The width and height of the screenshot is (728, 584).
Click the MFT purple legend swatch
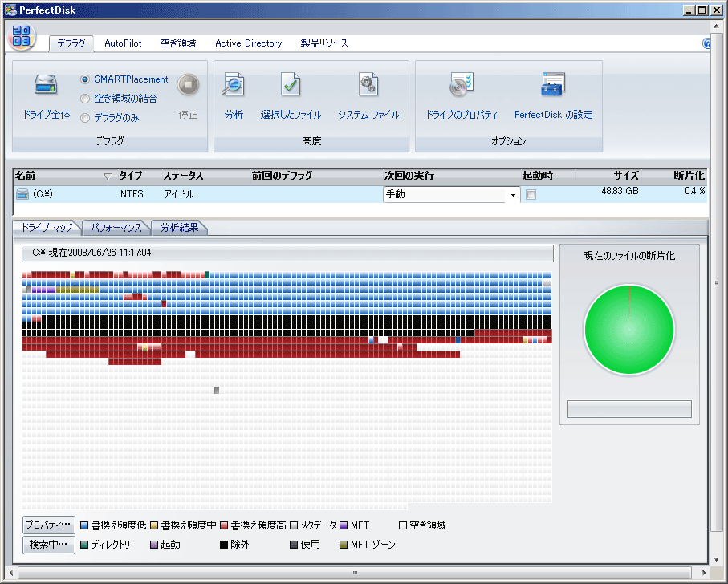point(344,525)
